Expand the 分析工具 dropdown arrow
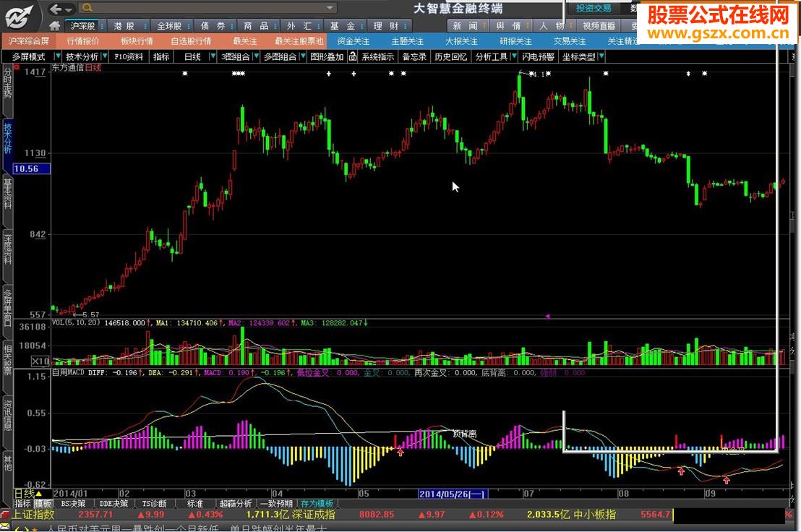 [x=514, y=56]
